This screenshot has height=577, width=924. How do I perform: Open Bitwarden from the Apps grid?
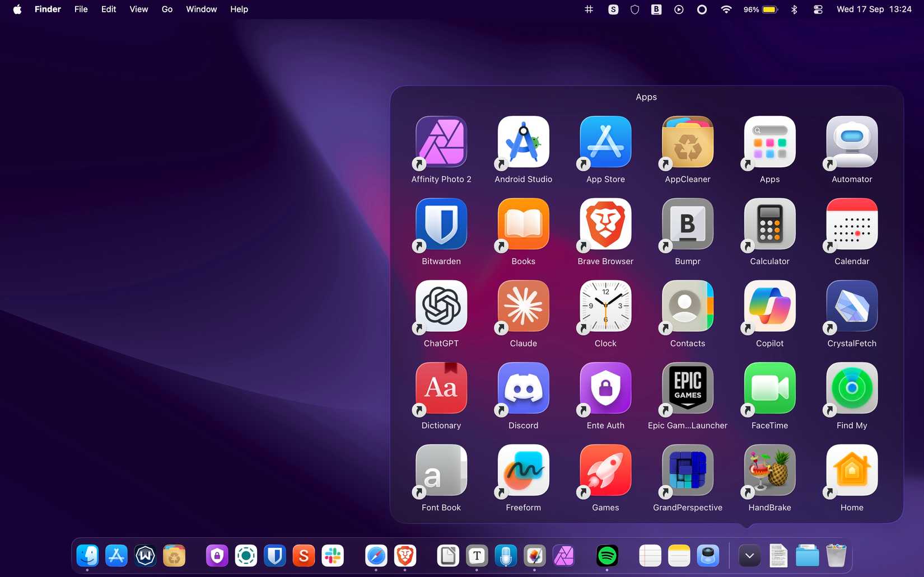pos(441,224)
